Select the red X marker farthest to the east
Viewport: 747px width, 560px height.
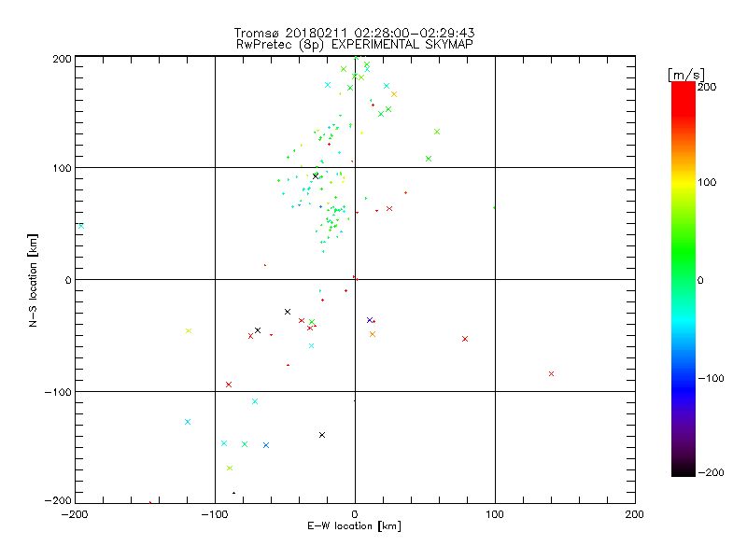pos(551,374)
